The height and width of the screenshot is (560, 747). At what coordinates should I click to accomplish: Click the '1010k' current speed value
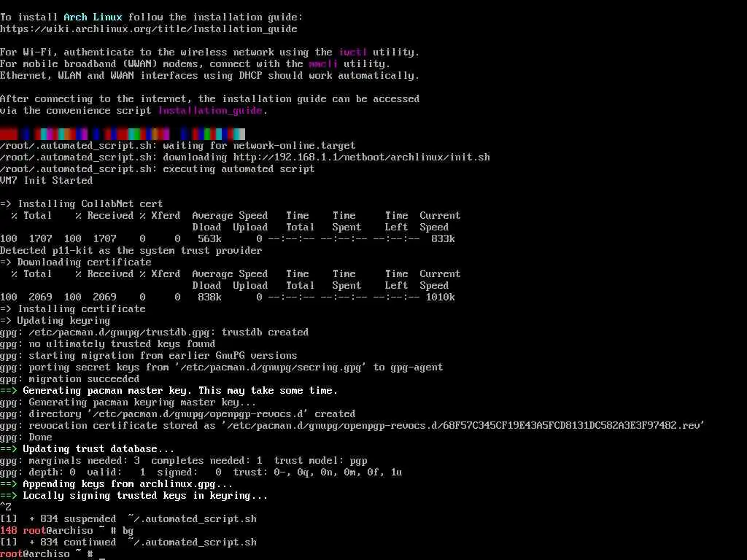pos(440,297)
